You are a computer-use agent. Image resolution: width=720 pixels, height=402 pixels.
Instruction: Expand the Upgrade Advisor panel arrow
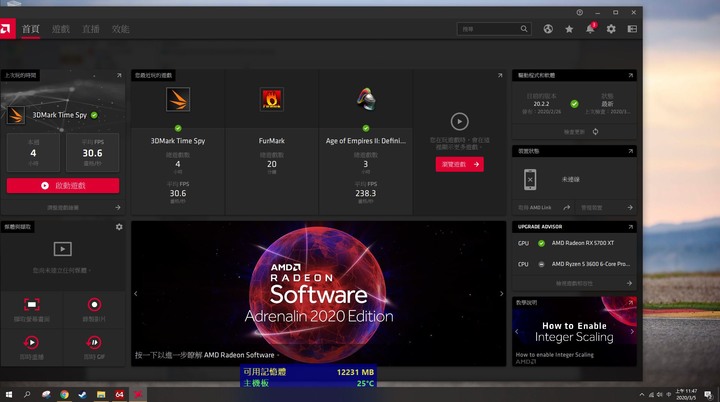coord(630,226)
